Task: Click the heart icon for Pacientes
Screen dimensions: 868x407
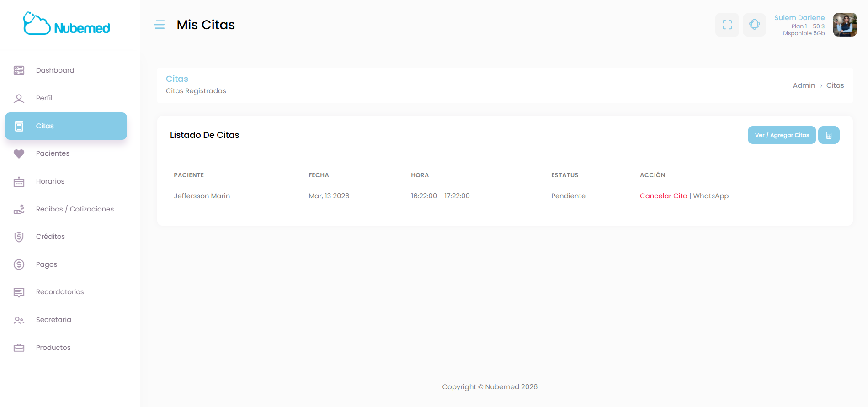Action: click(x=19, y=154)
